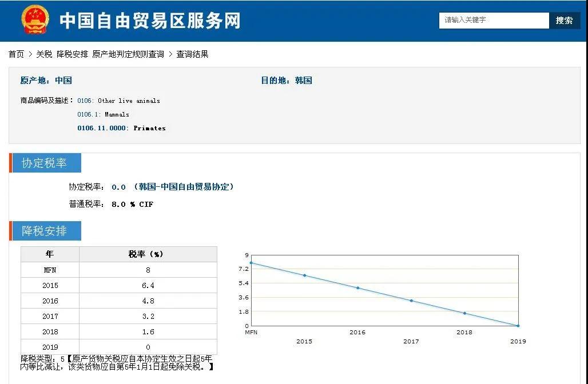
Task: Click the 降税安排 section header icon
Action: [x=49, y=231]
